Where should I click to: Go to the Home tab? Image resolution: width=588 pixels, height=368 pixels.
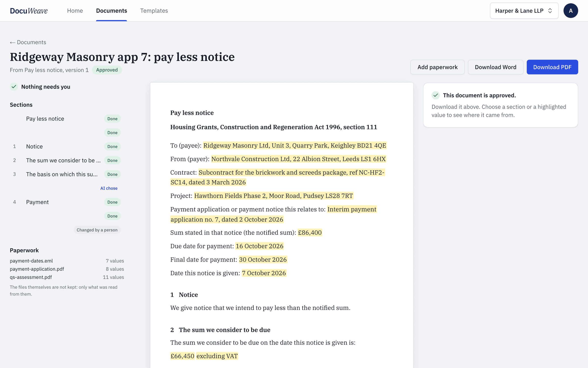click(75, 11)
